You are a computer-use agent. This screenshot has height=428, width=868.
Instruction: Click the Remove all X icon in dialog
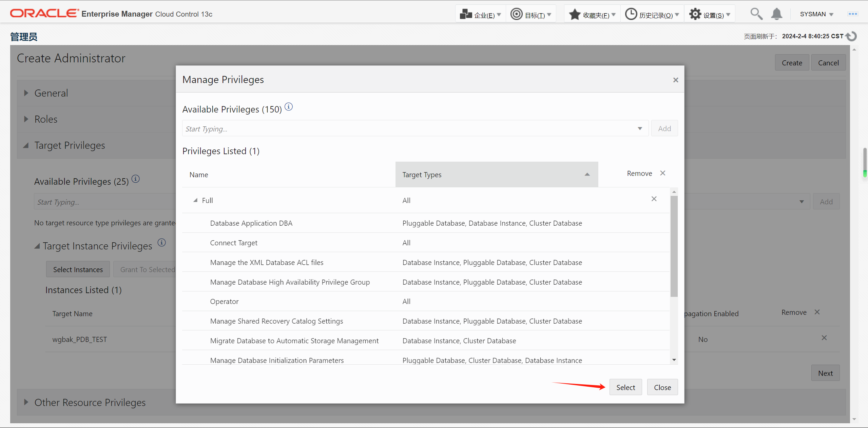click(x=662, y=173)
